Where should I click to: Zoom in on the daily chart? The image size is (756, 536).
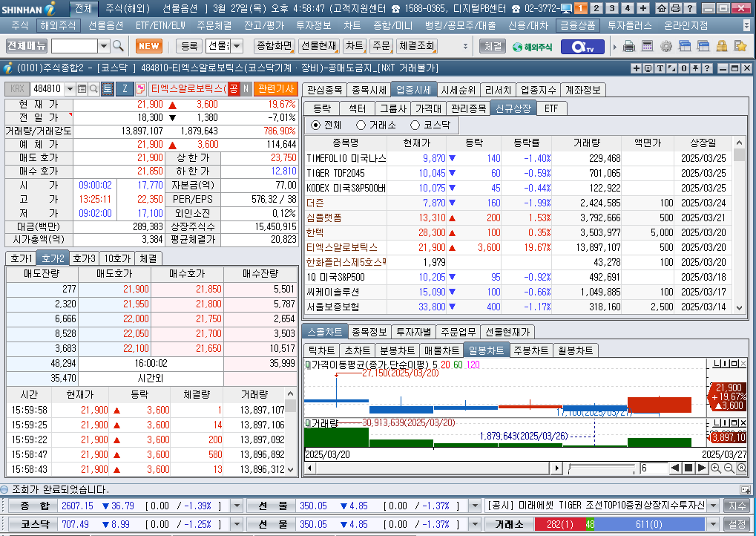(x=715, y=468)
